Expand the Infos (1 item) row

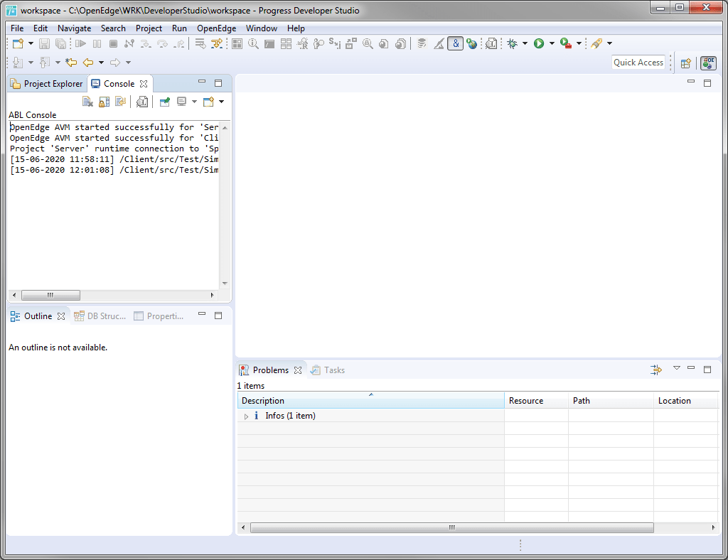point(246,416)
